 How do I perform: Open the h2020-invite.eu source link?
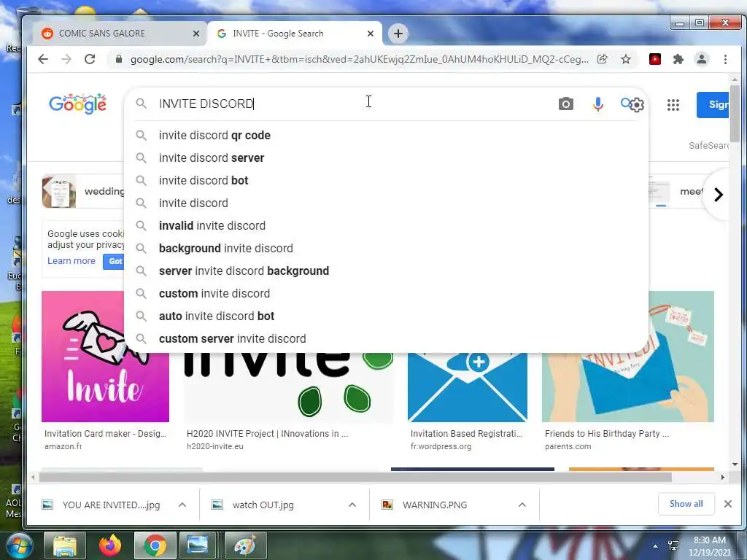(215, 446)
